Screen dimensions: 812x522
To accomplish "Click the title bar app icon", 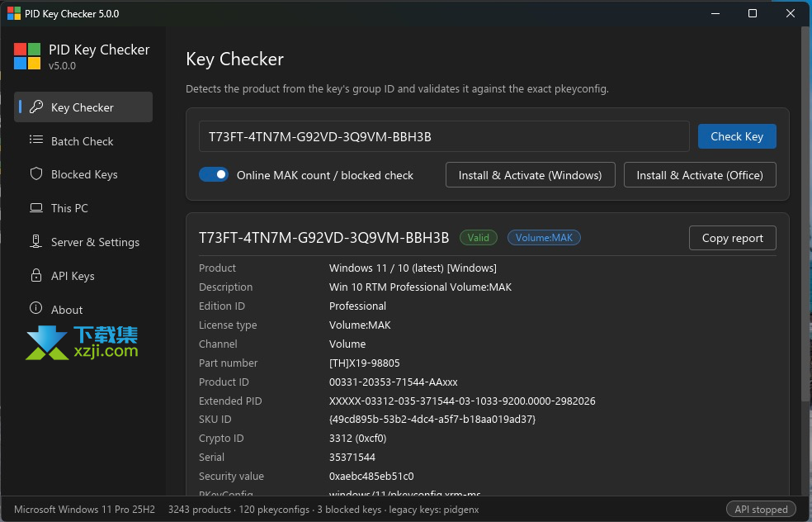I will [x=14, y=13].
